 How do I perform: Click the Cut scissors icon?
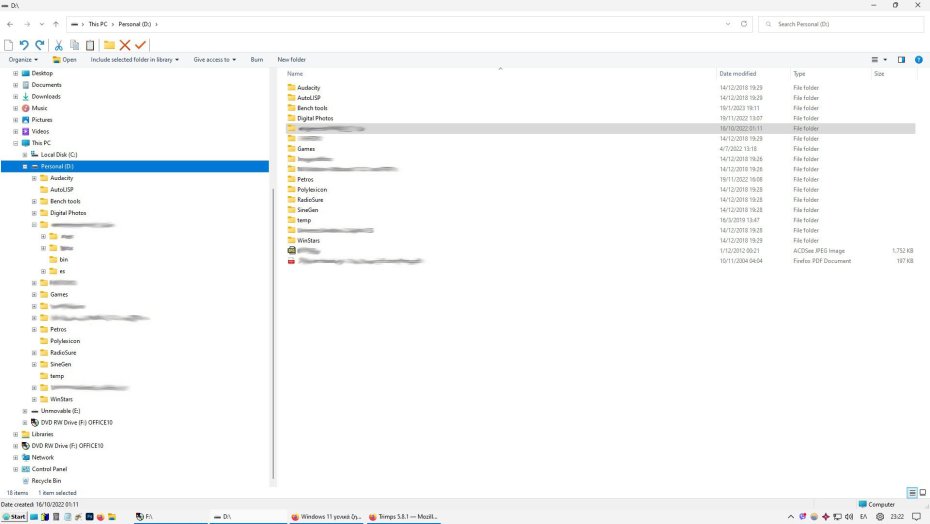pos(59,45)
